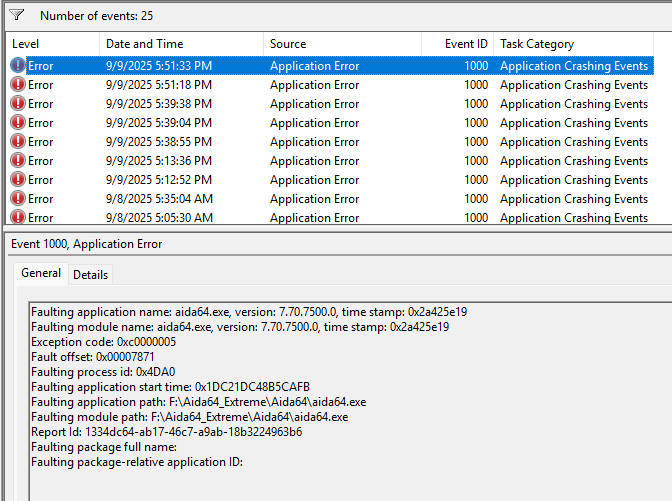Click Application Crashing Events in 5:35:04 AM row

point(574,199)
